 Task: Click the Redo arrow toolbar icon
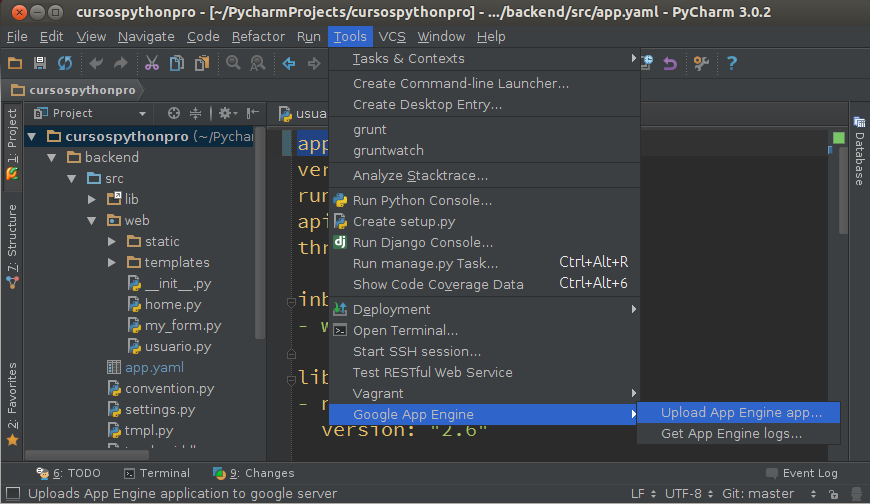tap(120, 63)
